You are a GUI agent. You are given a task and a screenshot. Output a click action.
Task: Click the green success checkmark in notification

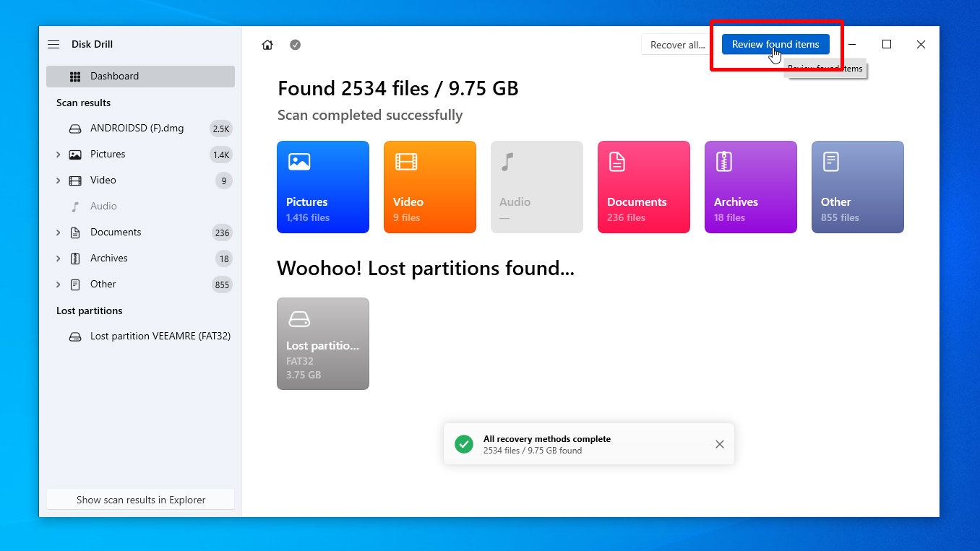click(x=464, y=444)
